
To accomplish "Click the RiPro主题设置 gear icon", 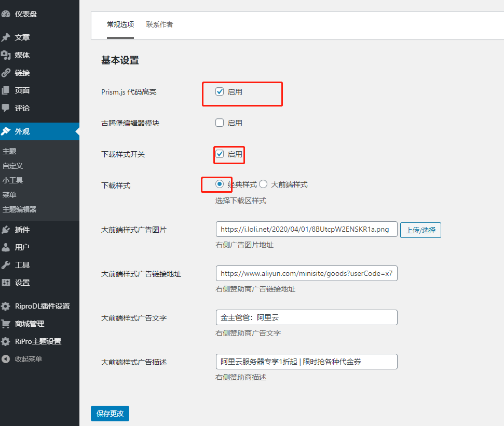I will pos(6,341).
